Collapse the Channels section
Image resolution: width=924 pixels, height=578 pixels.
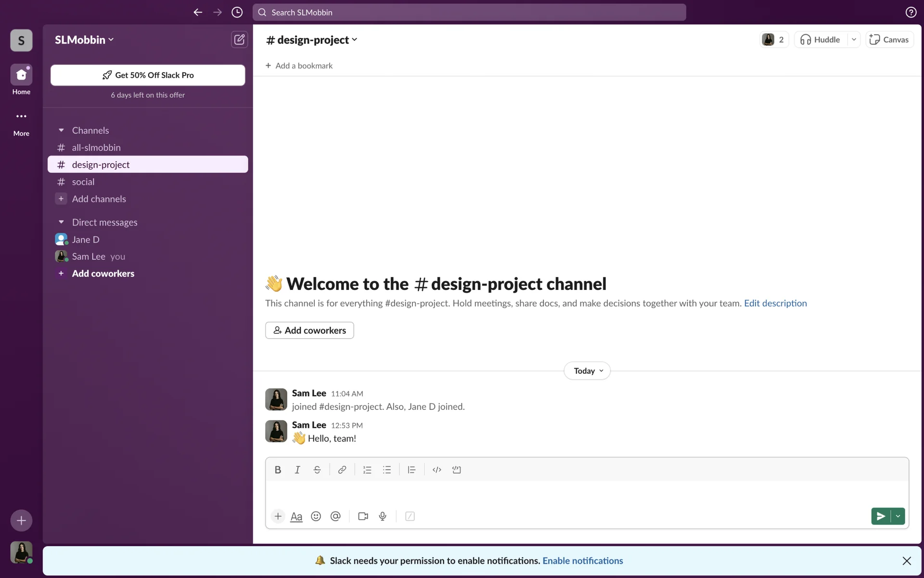coord(61,131)
